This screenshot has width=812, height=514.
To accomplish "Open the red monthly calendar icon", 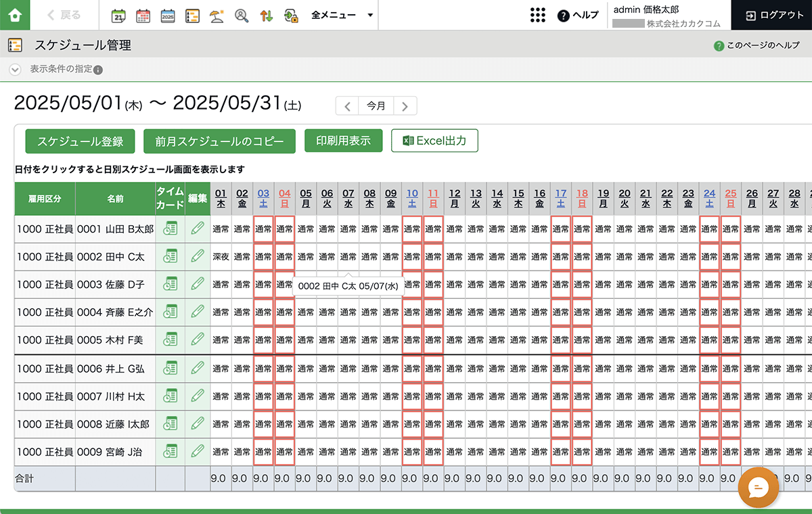I will [x=143, y=16].
